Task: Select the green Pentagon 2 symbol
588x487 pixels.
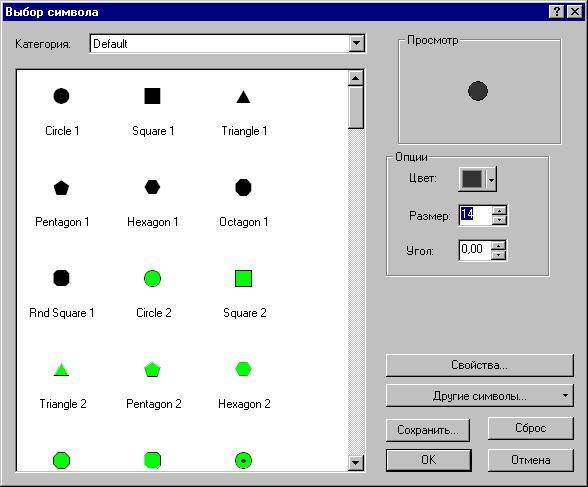Action: pos(152,369)
